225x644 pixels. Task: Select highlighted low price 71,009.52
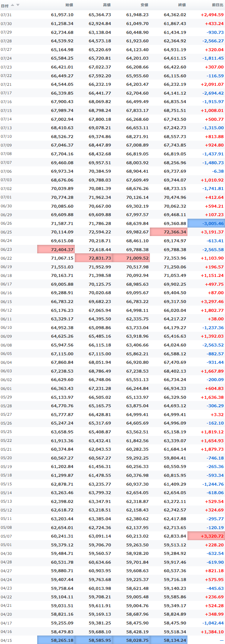tap(131, 258)
